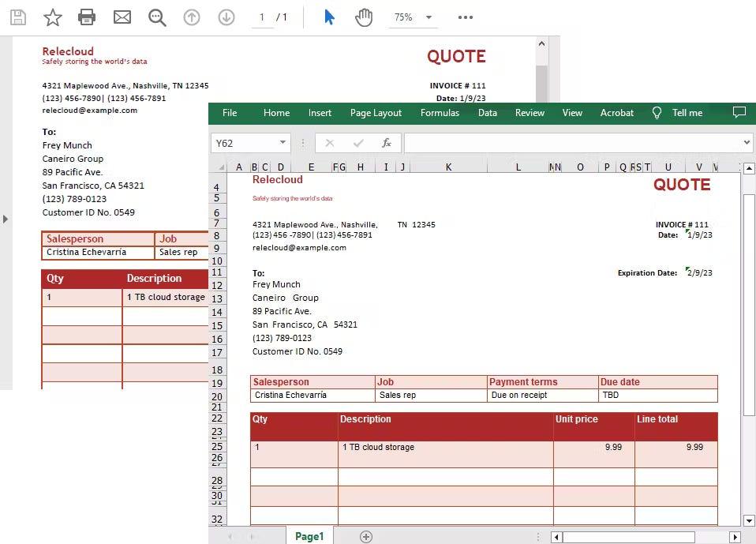756x544 pixels.
Task: Email the document using envelope icon
Action: point(122,17)
